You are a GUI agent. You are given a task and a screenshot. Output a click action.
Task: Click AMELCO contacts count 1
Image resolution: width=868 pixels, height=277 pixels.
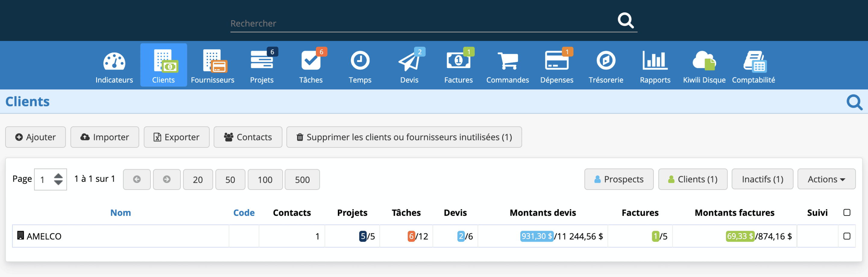pos(317,236)
